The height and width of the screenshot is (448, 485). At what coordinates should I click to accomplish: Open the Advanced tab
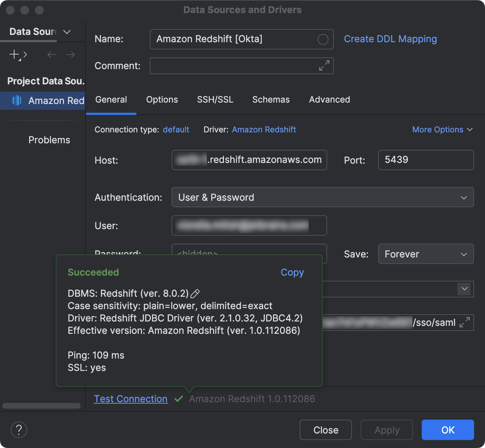[x=330, y=100]
